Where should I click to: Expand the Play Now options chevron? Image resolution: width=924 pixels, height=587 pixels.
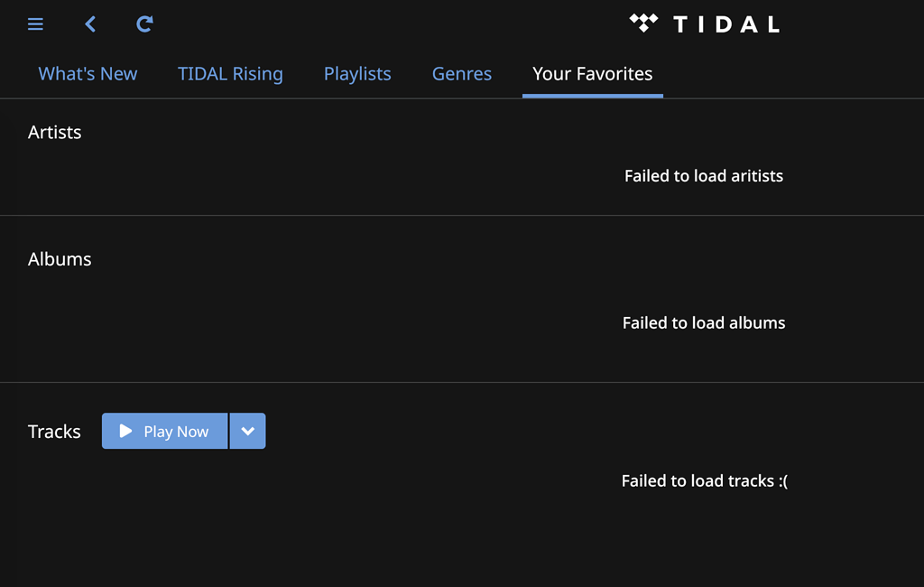pos(248,431)
